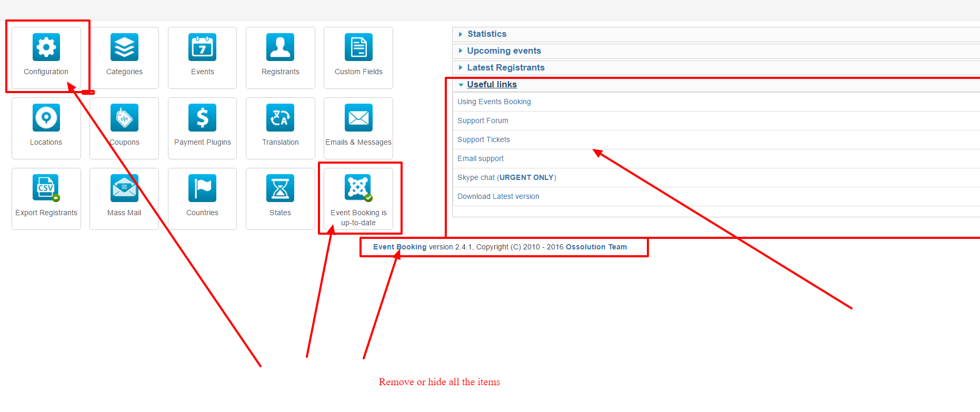Expand the Latest Registrants panel

tap(505, 68)
